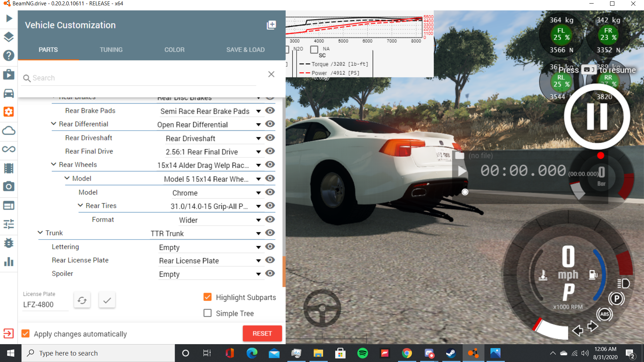Open the Spoiler dropdown showing Empty
The width and height of the screenshot is (644, 362).
(211, 275)
